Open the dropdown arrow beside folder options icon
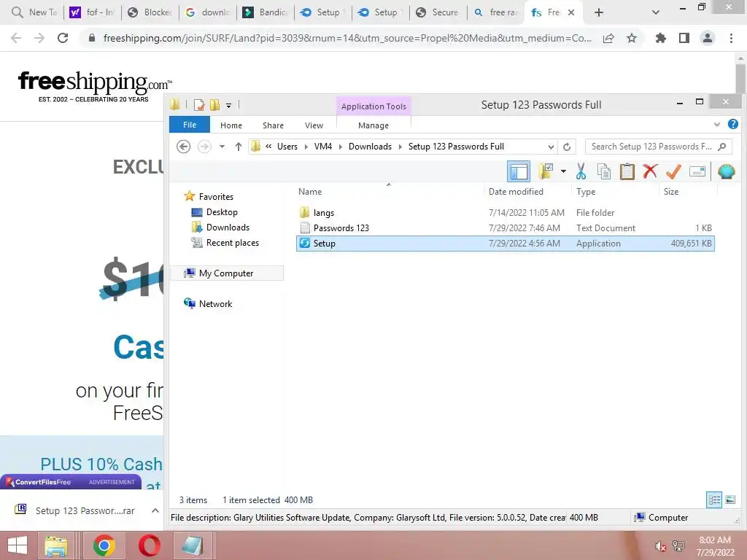 pos(563,171)
